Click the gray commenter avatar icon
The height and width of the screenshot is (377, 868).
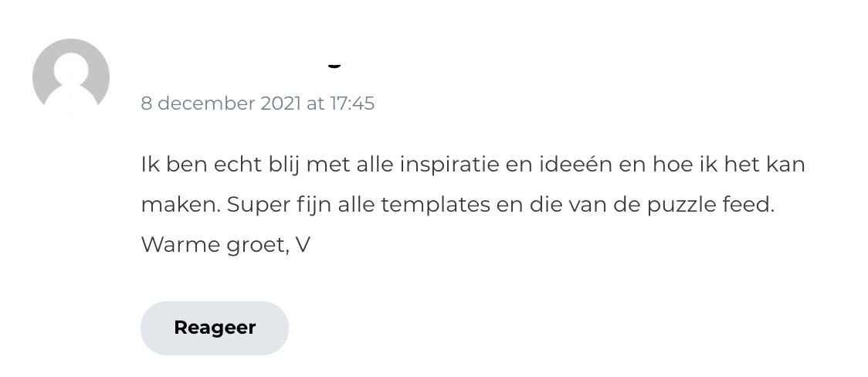(x=71, y=77)
